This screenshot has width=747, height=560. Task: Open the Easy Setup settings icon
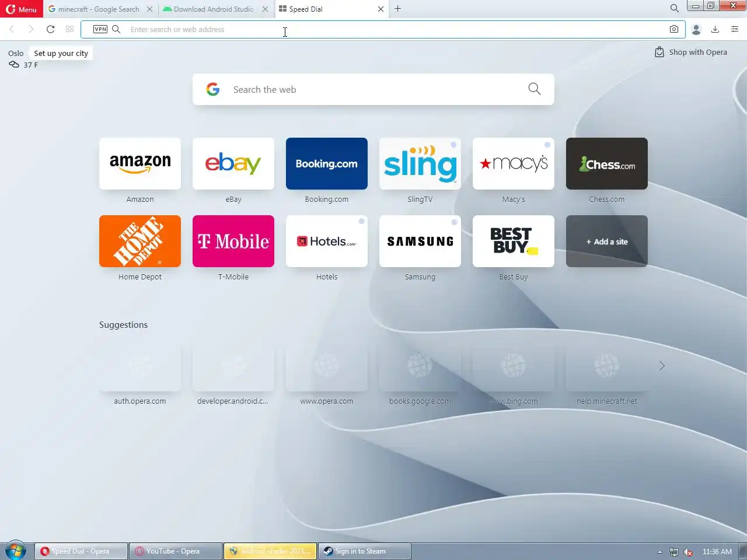click(x=735, y=29)
